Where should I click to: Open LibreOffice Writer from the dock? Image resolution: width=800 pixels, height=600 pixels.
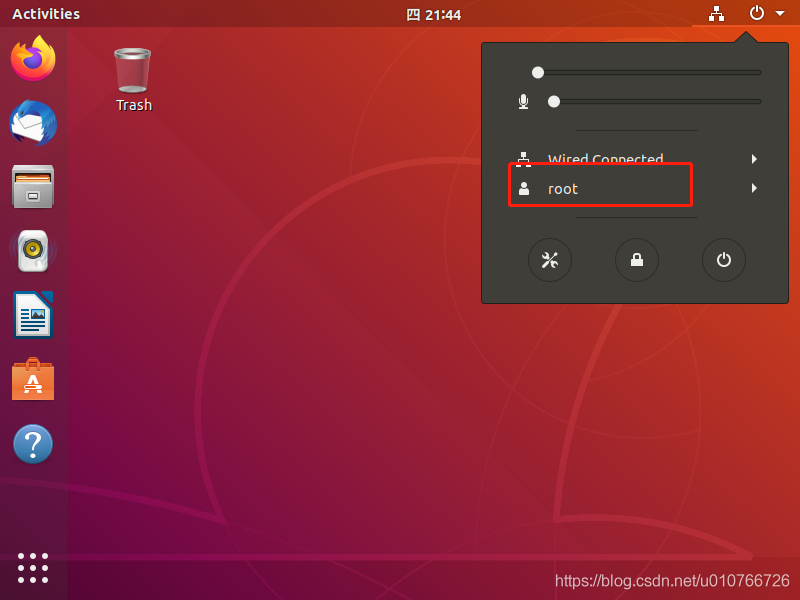[33, 315]
